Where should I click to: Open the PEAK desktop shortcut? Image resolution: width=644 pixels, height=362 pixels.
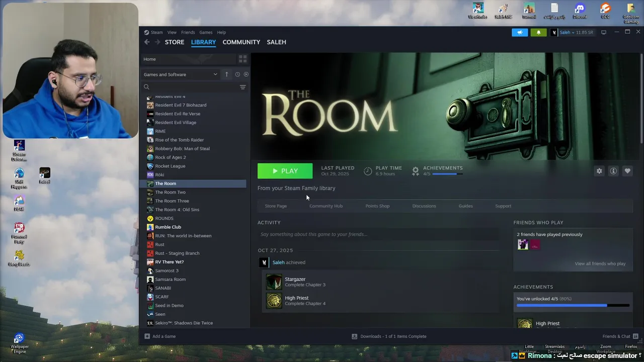19,204
